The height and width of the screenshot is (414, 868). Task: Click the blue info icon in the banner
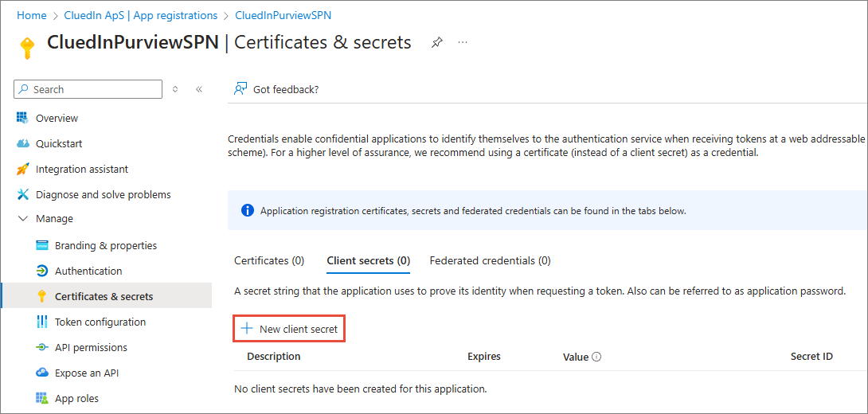[247, 210]
